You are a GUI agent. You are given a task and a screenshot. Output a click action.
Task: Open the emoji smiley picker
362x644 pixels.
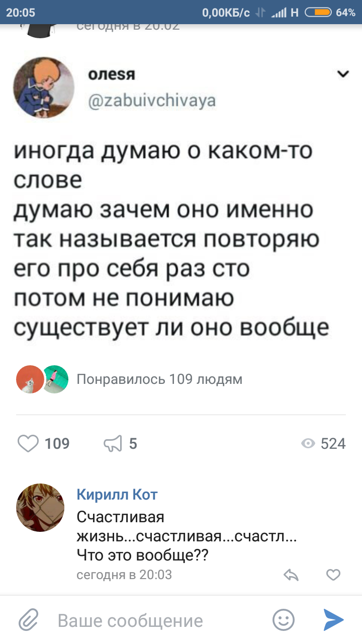pos(283,620)
